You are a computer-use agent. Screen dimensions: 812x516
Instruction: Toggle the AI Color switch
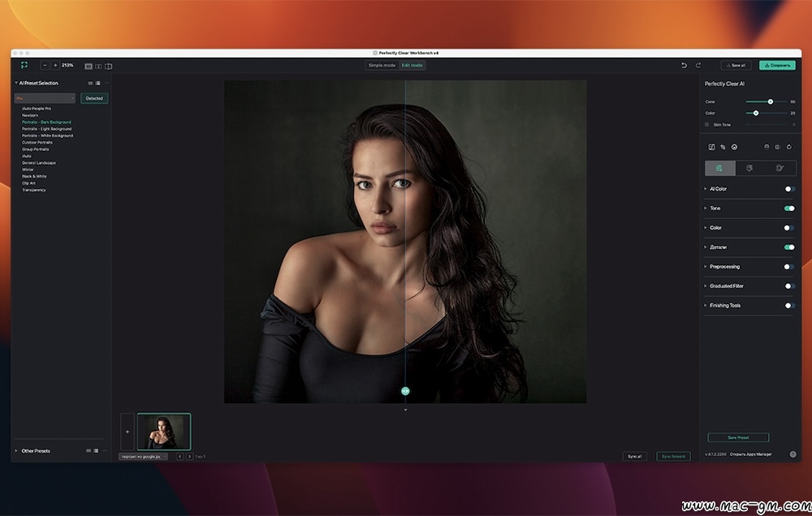pos(789,189)
